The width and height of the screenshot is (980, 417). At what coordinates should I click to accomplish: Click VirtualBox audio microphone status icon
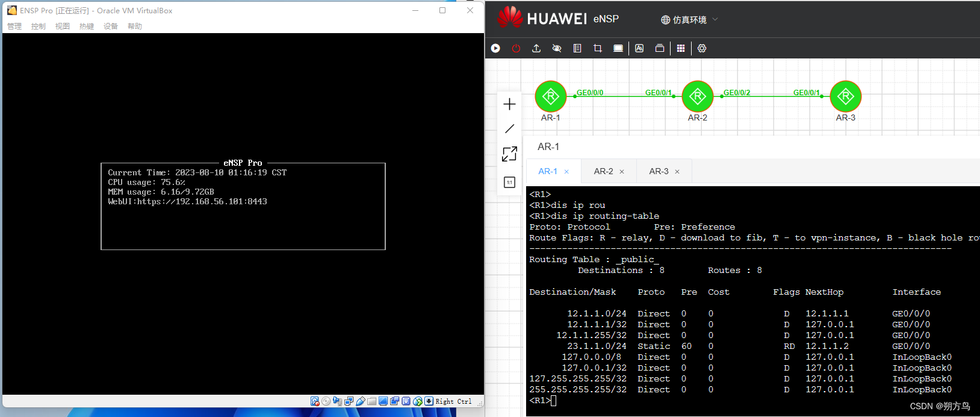pos(337,401)
